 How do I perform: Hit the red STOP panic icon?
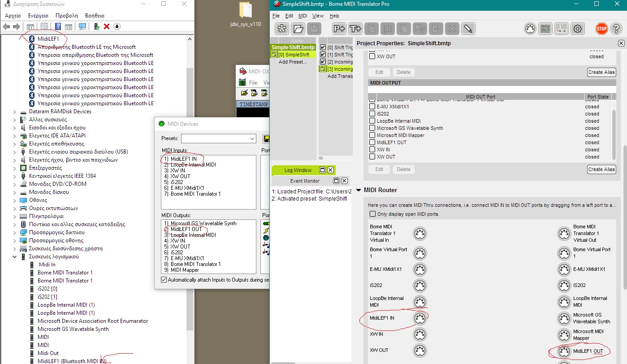pos(601,29)
